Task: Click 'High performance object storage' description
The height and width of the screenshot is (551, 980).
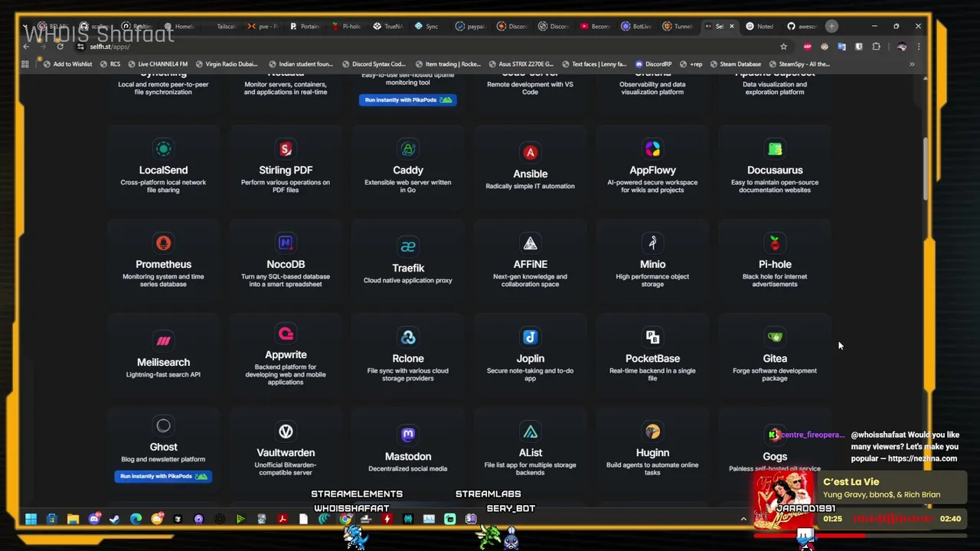Action: pyautogui.click(x=652, y=280)
